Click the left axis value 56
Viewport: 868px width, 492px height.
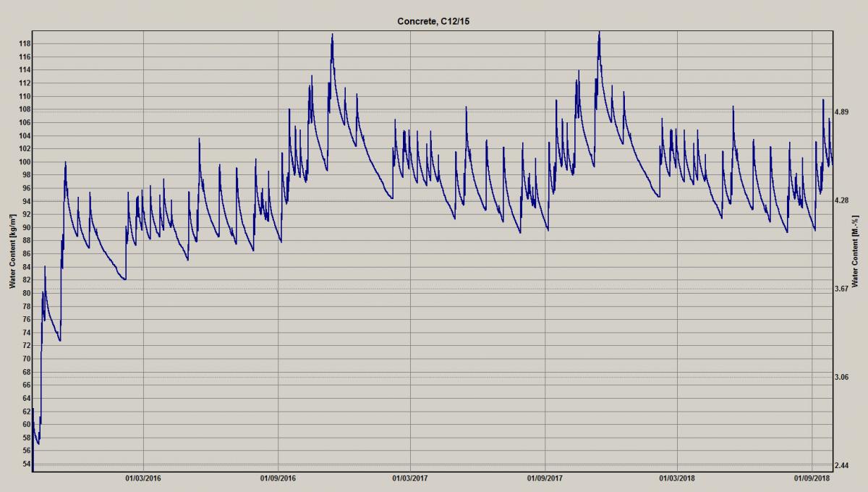tap(26, 451)
